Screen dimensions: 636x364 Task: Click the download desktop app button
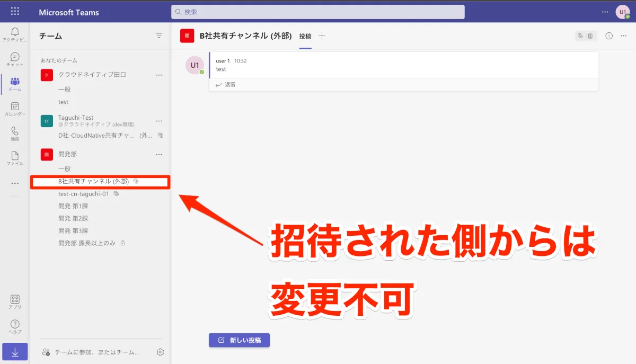pos(15,352)
